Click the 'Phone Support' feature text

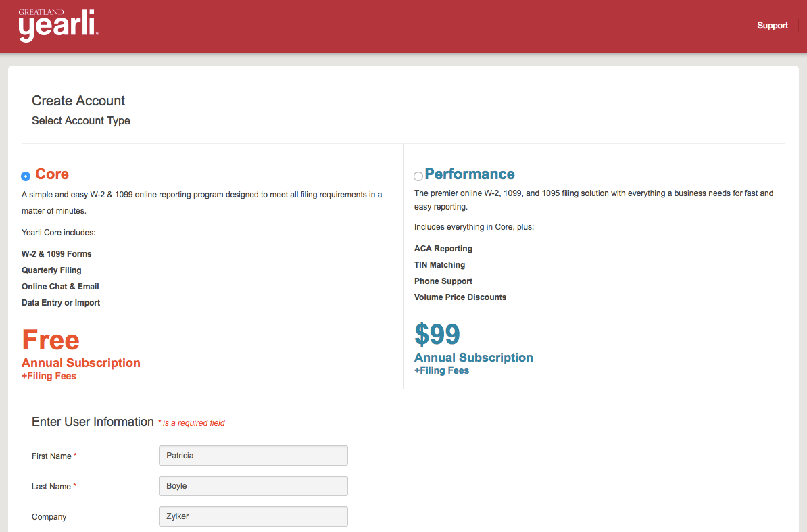(x=443, y=281)
